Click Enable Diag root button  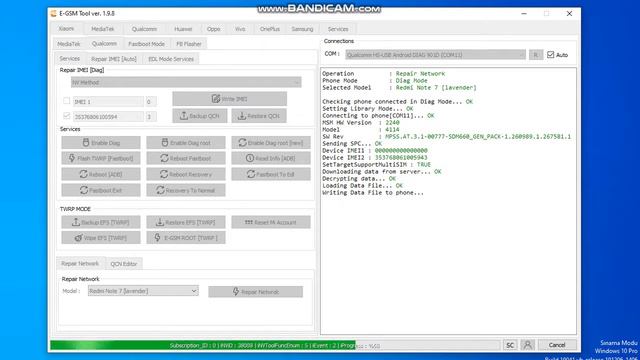point(186,143)
